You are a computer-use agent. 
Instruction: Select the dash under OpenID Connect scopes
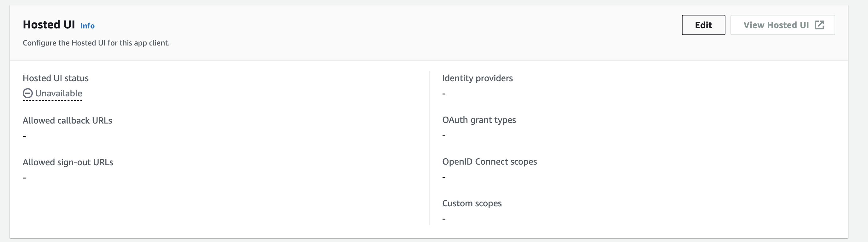444,177
